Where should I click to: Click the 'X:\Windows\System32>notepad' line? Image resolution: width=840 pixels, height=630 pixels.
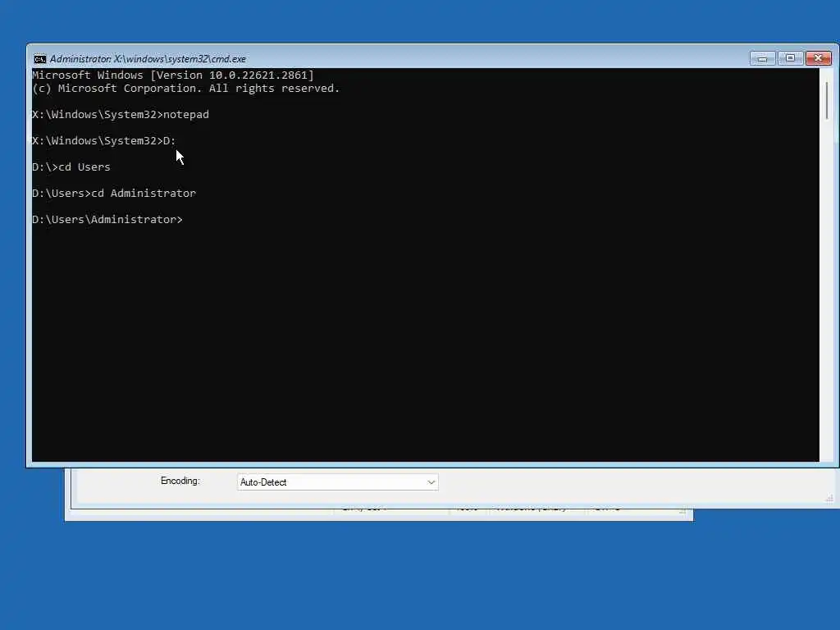[x=121, y=115]
